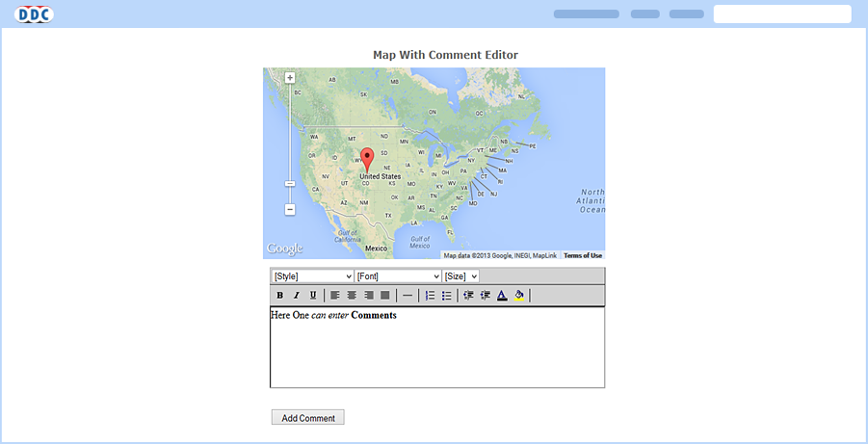The image size is (868, 444).
Task: Choose the text font color tool
Action: (x=502, y=296)
